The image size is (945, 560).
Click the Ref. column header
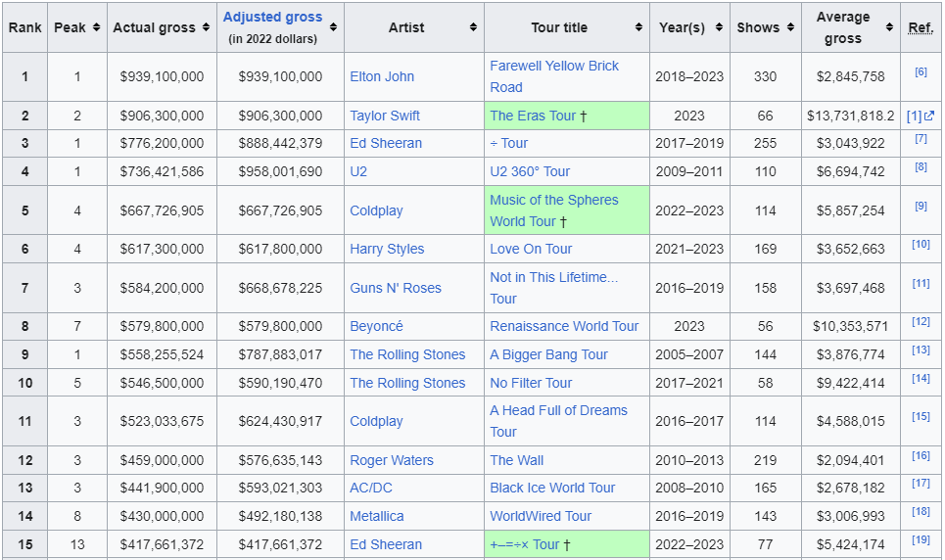pyautogui.click(x=921, y=27)
